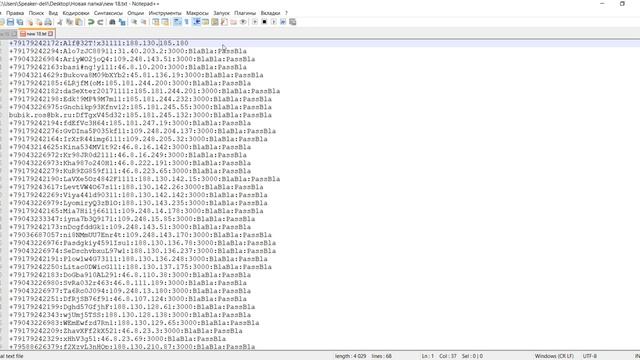This screenshot has height=360, width=640.
Task: Open the Folder as Workspace icon
Action: [x=233, y=22]
